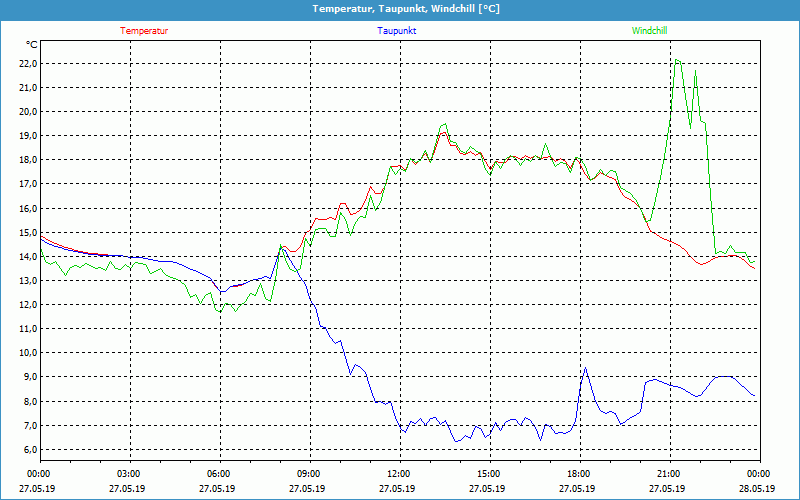
Task: Select the 18:00 time axis marker
Action: pos(579,473)
